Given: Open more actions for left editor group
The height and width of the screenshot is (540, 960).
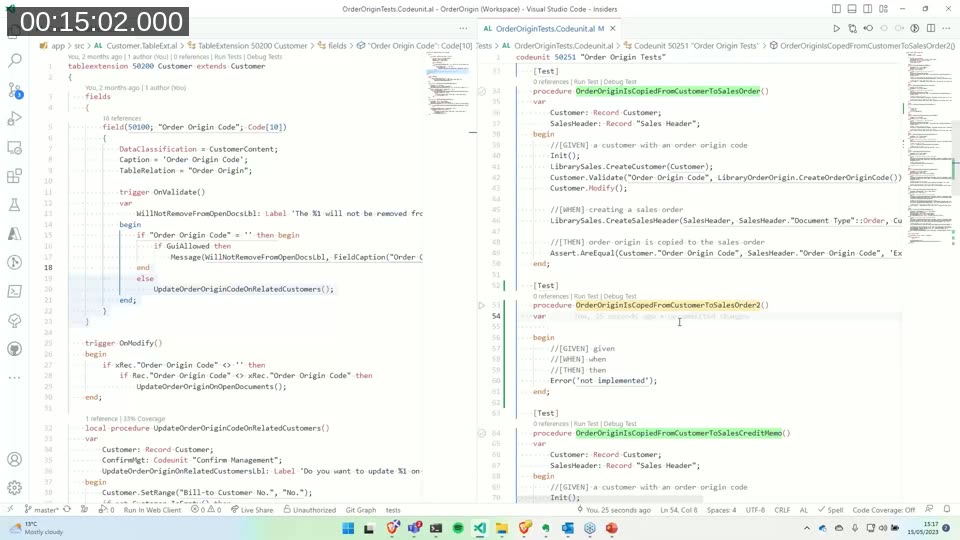Looking at the screenshot, I should point(463,28).
